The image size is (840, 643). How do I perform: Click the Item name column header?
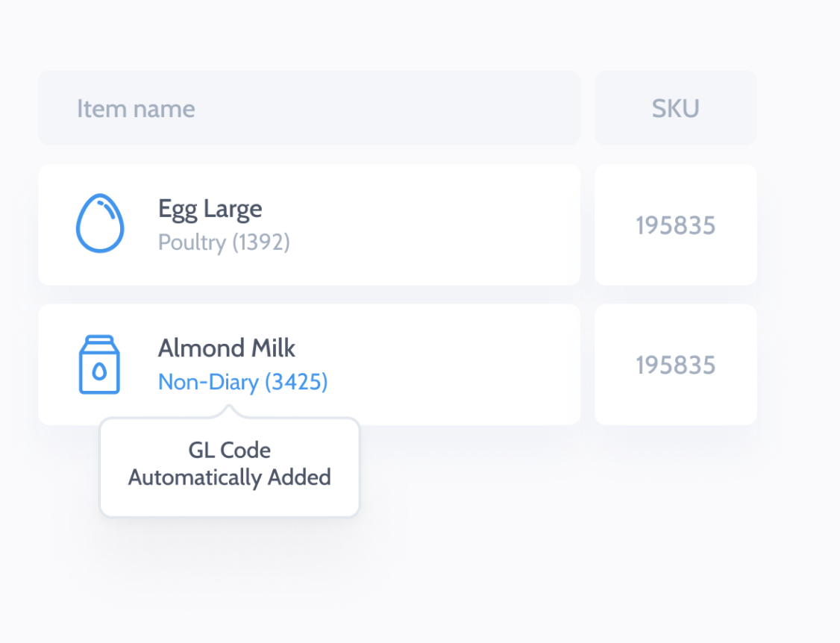[x=136, y=109]
